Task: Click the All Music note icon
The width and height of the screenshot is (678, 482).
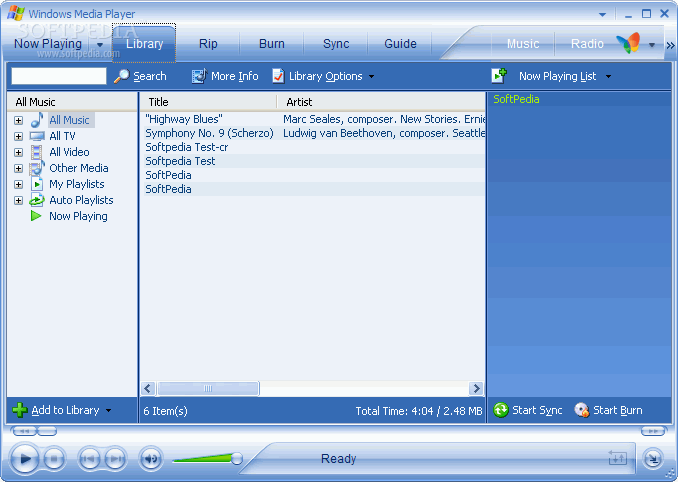Action: click(x=37, y=120)
